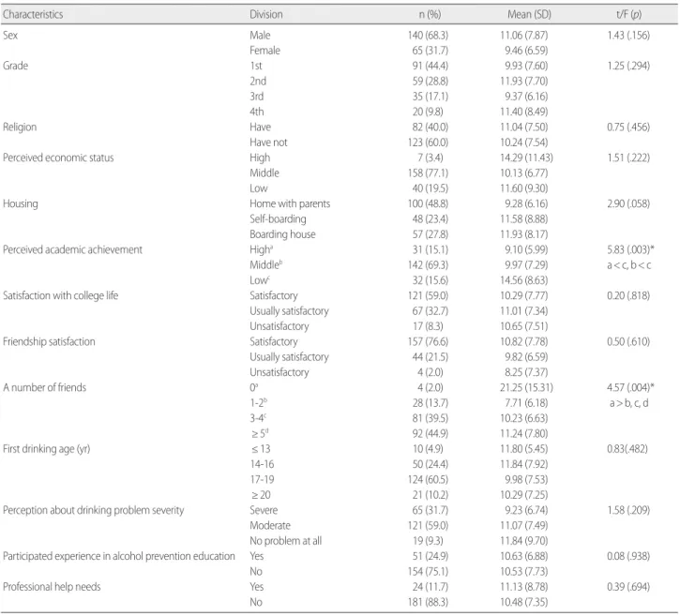Click the '67 (32.7)' value
The height and width of the screenshot is (616, 680).
tap(431, 311)
